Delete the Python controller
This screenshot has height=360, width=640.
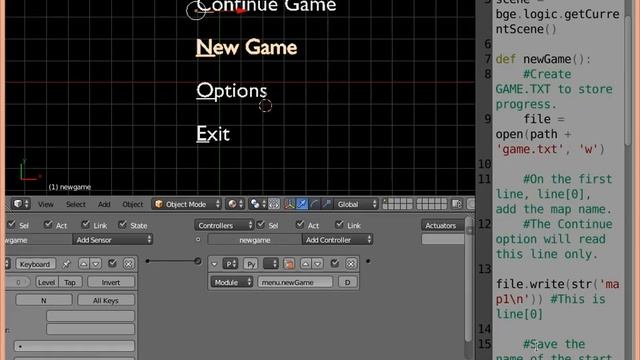coord(351,264)
